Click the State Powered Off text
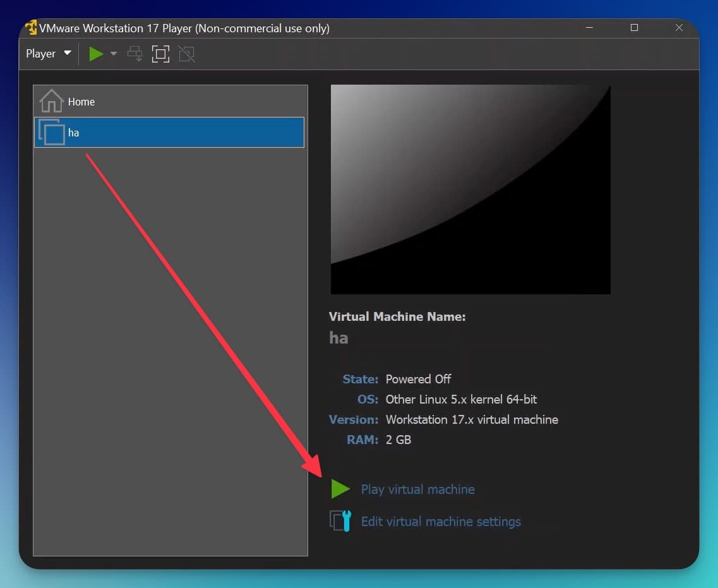 (419, 379)
